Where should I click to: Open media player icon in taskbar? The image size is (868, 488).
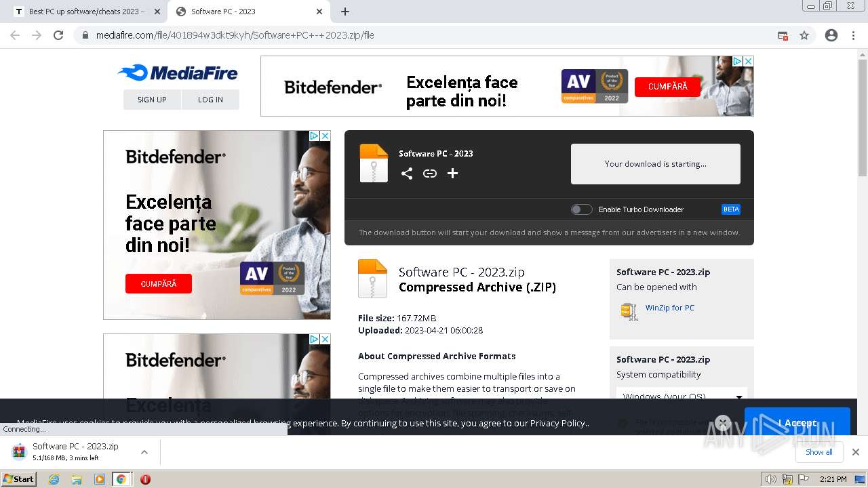(x=100, y=479)
